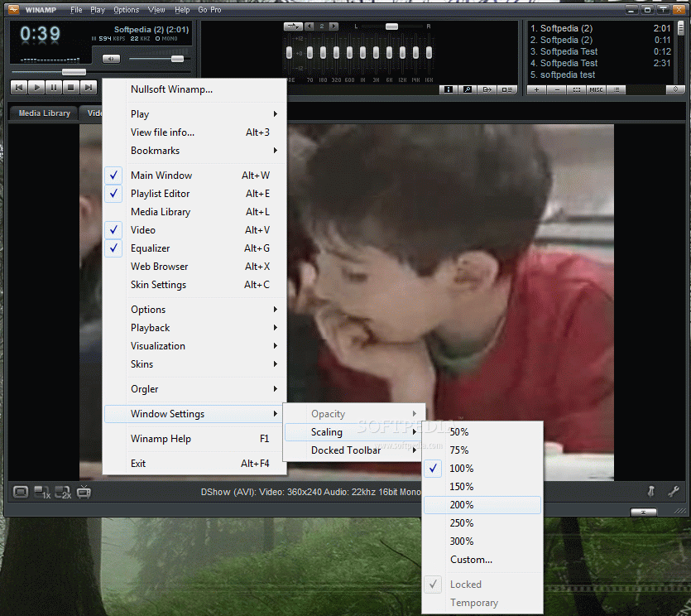The height and width of the screenshot is (616, 691).
Task: Add to playlist with the plus button
Action: 537,90
